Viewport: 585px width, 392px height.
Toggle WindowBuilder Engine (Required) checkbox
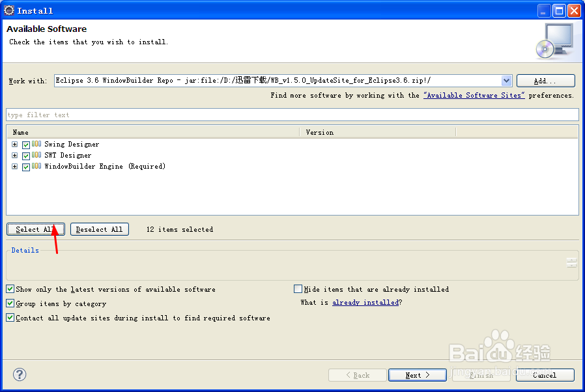pos(26,167)
